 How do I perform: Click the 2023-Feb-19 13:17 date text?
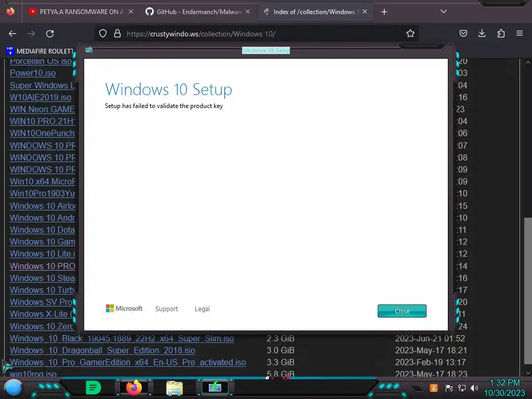pyautogui.click(x=430, y=362)
